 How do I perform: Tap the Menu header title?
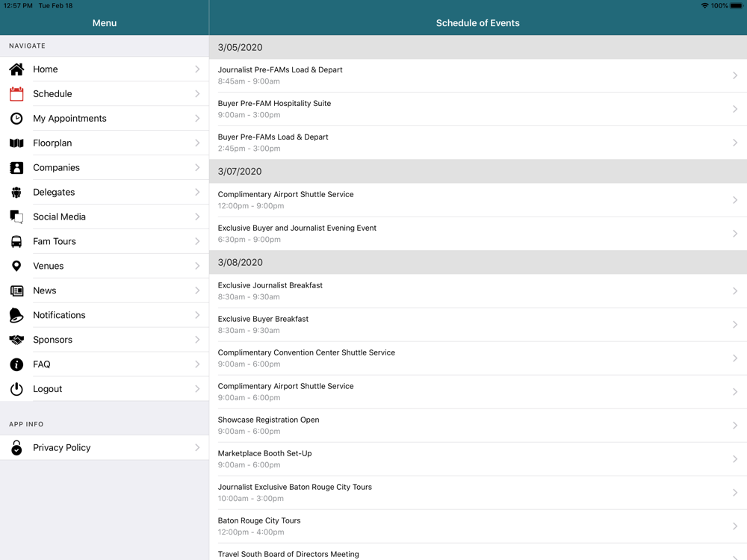pos(105,23)
